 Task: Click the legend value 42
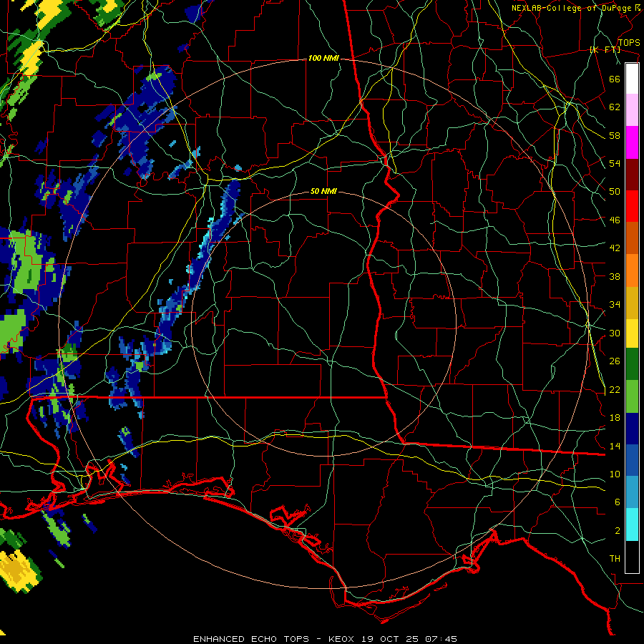[615, 248]
